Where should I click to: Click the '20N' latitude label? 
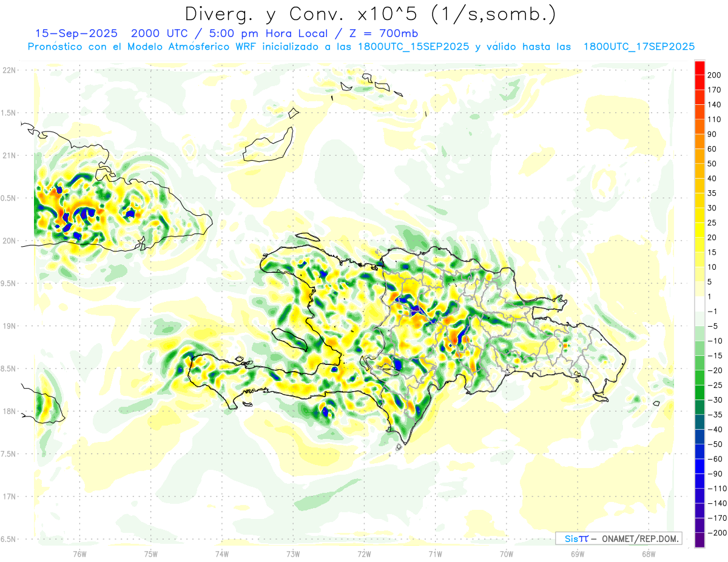click(x=8, y=241)
